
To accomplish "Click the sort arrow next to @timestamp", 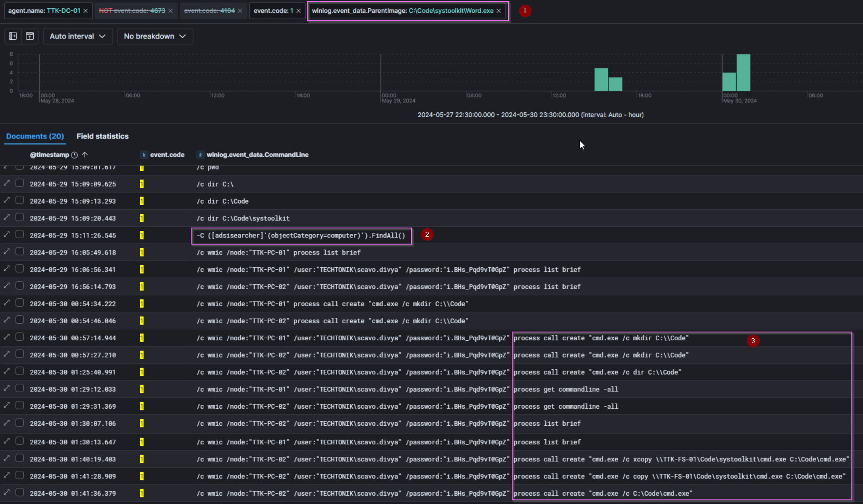I will click(85, 155).
